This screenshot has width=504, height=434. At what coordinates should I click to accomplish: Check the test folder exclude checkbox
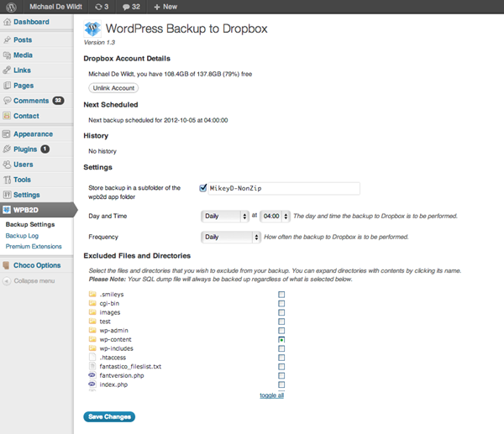tap(281, 322)
